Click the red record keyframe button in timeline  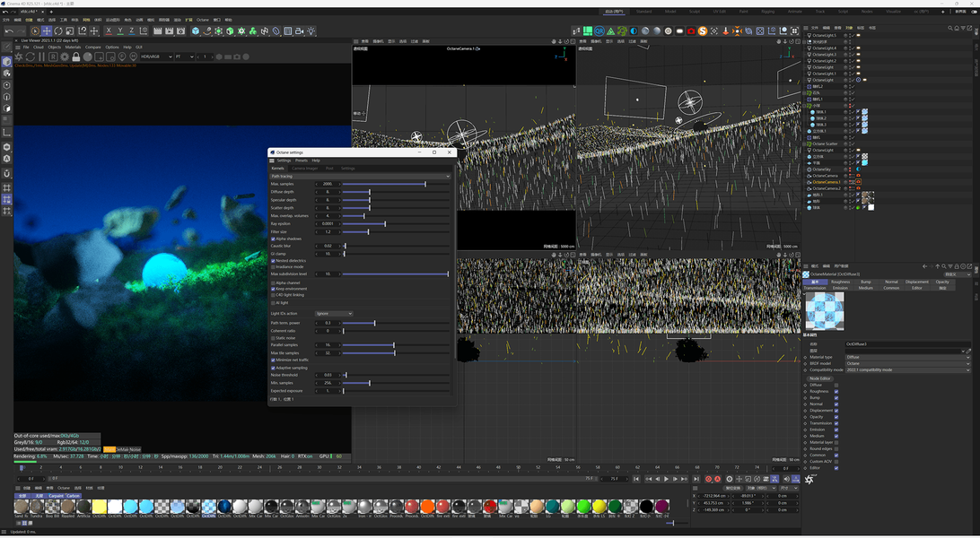click(x=708, y=480)
